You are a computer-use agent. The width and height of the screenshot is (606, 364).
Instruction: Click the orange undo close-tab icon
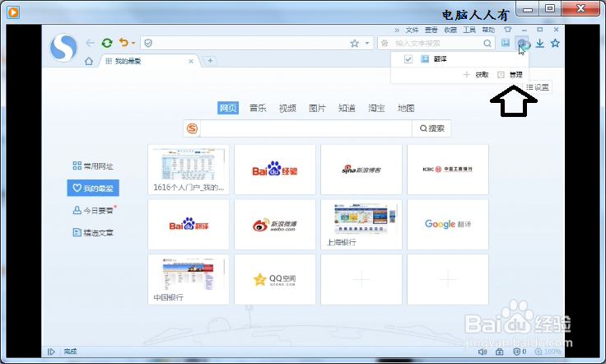(x=124, y=42)
